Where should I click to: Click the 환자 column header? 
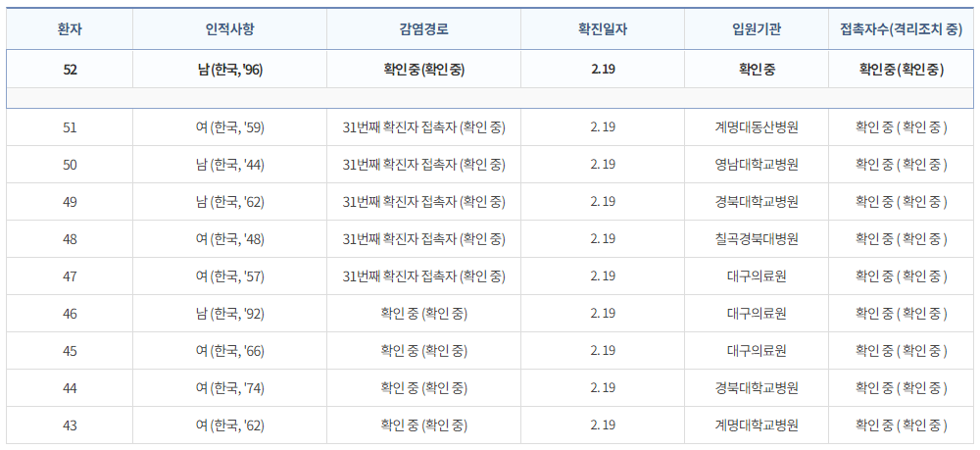click(x=70, y=29)
